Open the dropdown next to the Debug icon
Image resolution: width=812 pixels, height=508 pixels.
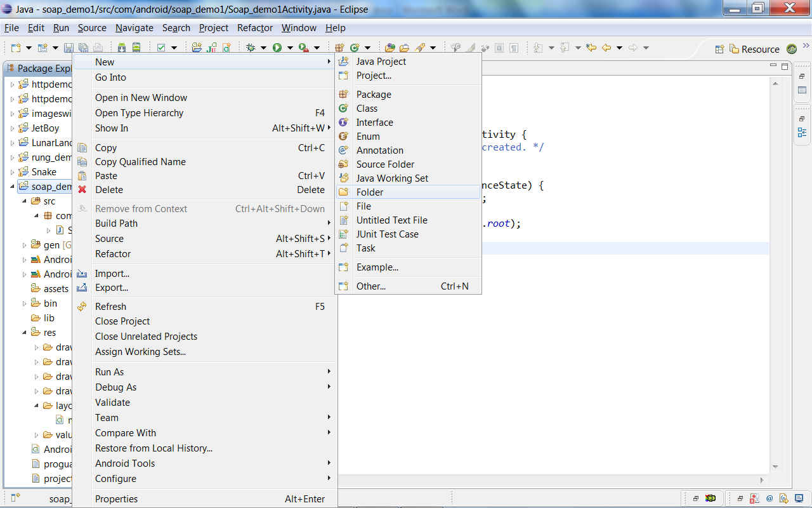(x=263, y=48)
